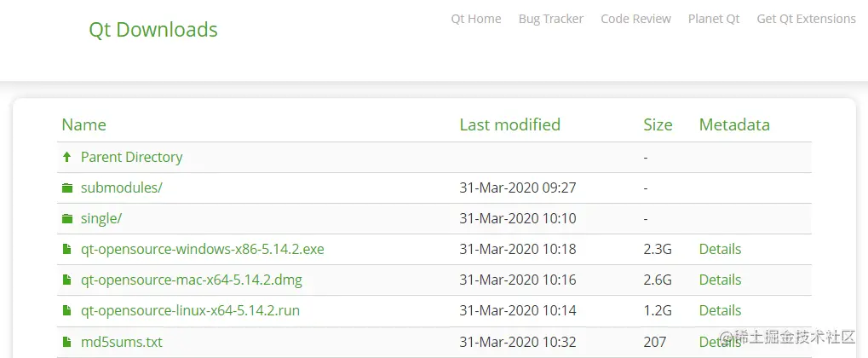
Task: Click the single folder icon
Action: [66, 219]
